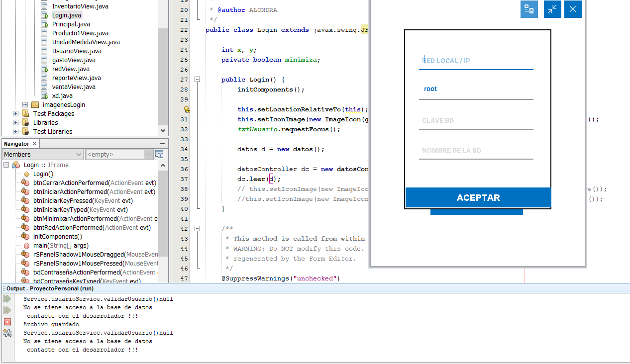Select reporteView.java in tree
Viewport: 630px width, 364px height.
76,78
